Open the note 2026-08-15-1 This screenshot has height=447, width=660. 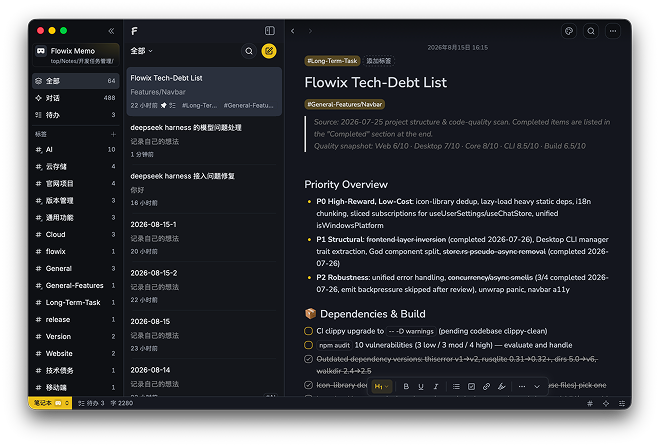tap(204, 237)
